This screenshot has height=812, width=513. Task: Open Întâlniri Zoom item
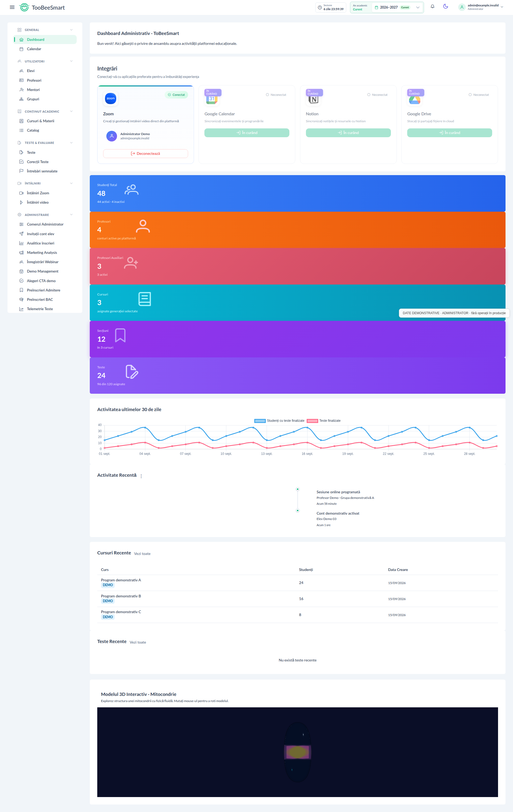tap(45, 193)
